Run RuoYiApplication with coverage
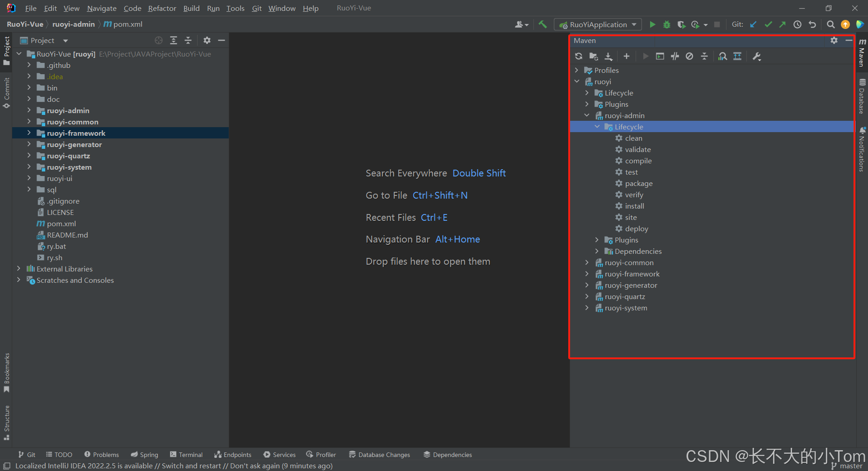Viewport: 868px width, 471px height. click(x=681, y=24)
